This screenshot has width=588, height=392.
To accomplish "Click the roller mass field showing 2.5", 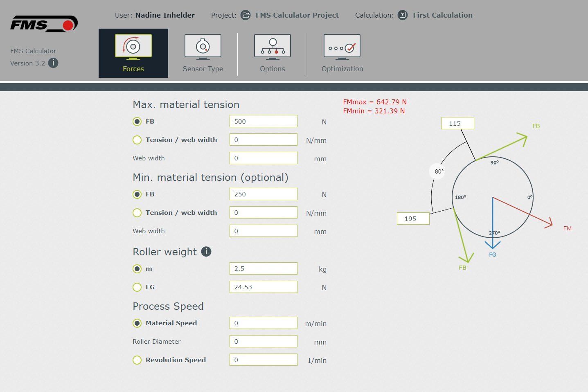I will coord(263,269).
